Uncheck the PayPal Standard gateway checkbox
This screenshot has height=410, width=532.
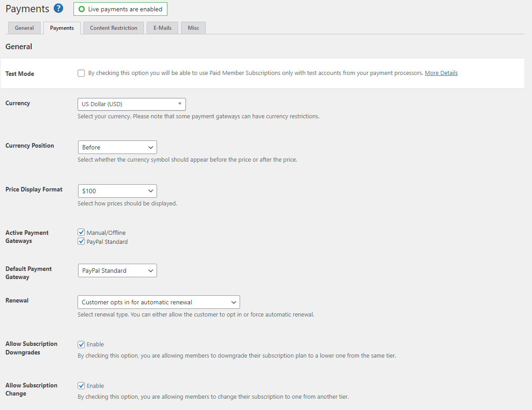[81, 242]
